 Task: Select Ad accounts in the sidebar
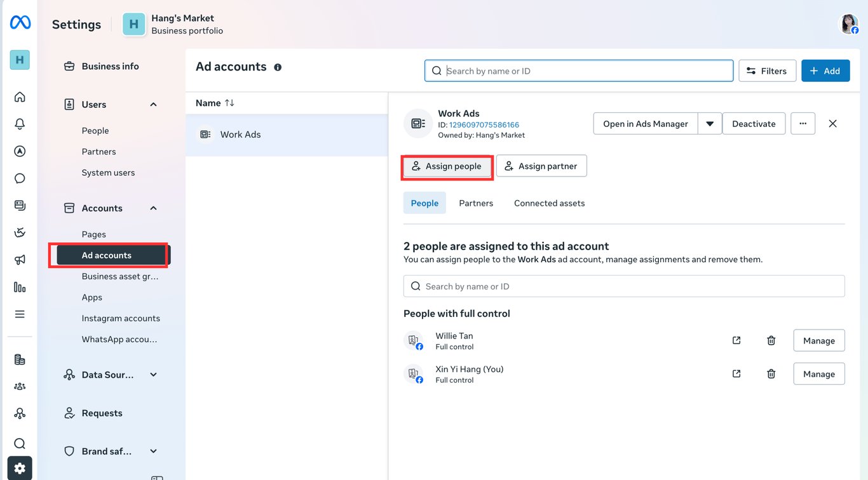(114, 255)
